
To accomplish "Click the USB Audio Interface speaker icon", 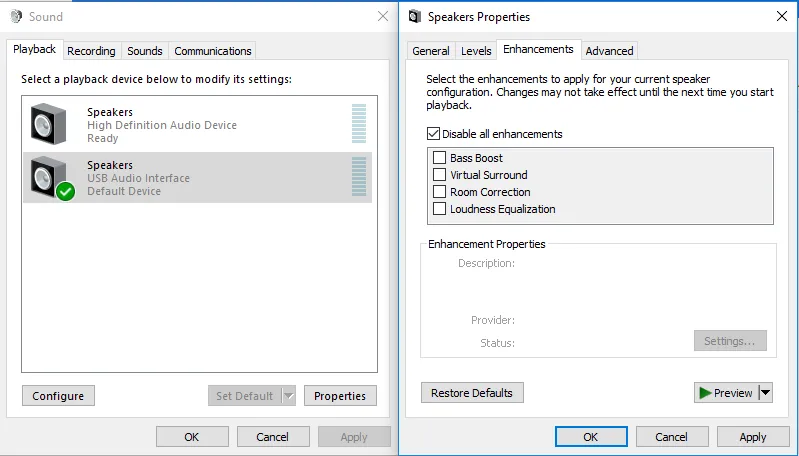I will [50, 177].
